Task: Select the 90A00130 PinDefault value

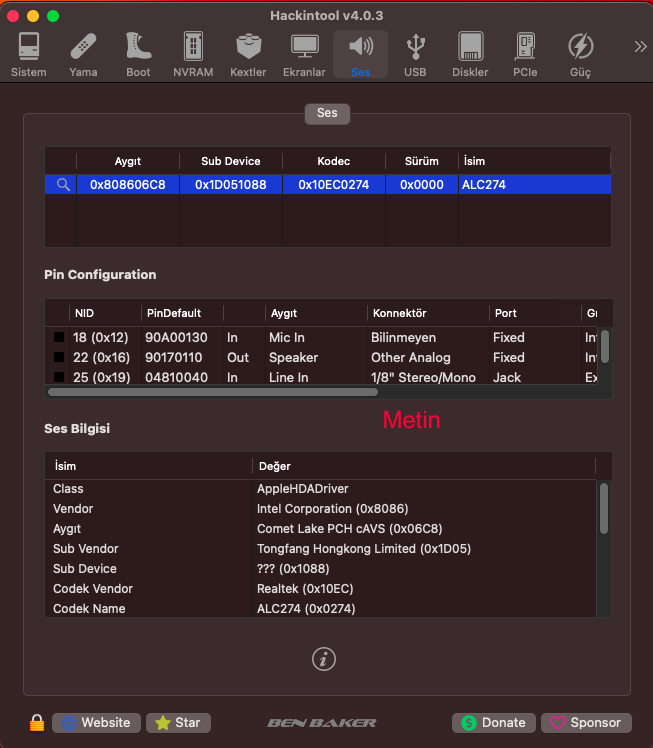Action: [176, 337]
